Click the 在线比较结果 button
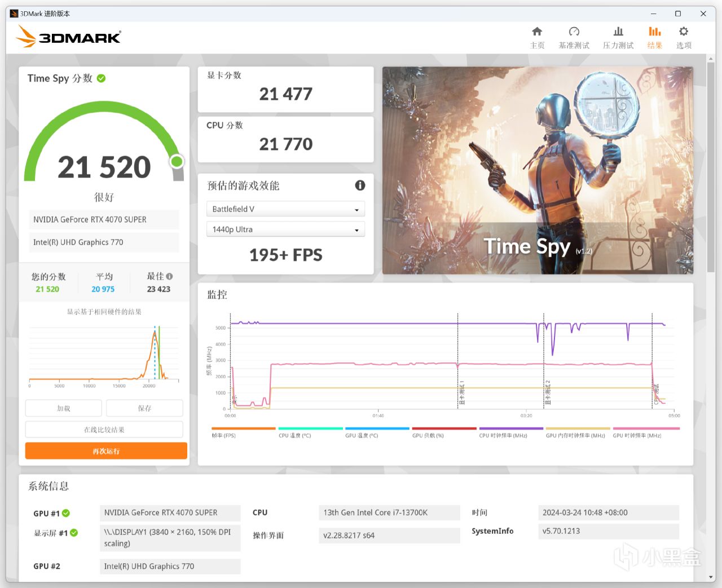Viewport: 722px width, 588px height. 104,430
